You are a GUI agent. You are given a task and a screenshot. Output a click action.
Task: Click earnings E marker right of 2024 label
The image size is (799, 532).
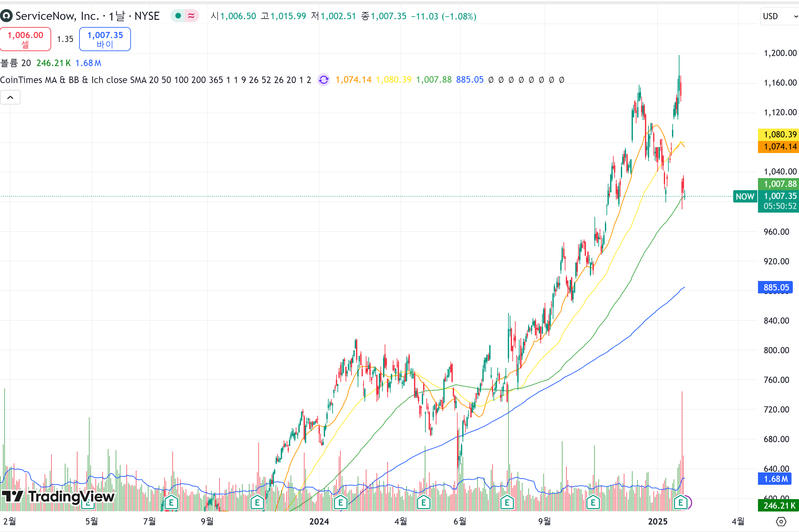pos(340,502)
